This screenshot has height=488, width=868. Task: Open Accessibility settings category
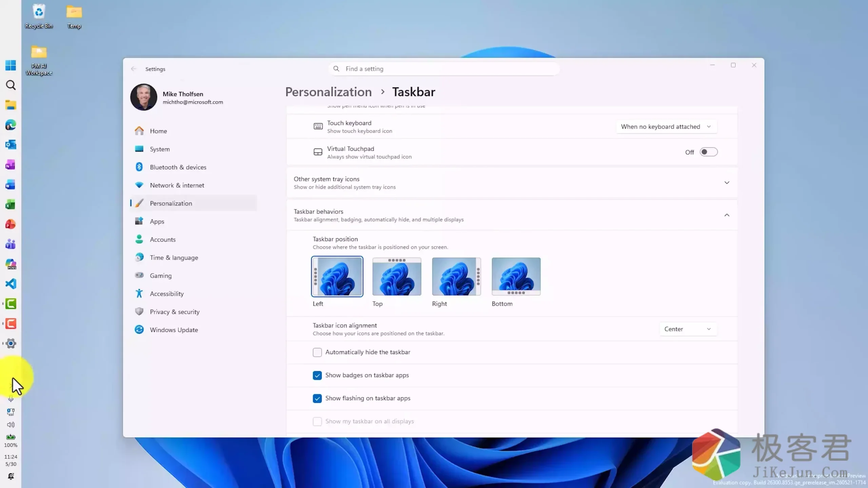tap(193, 294)
